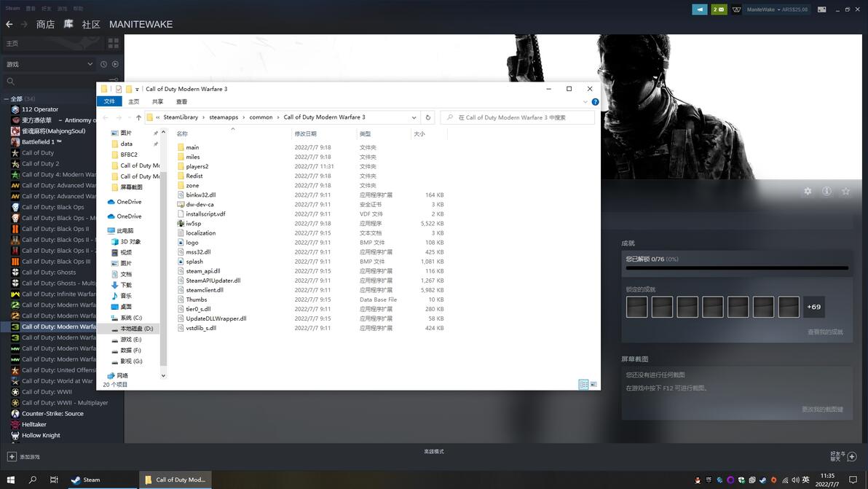Open game settings gear icon
The image size is (868, 489).
[x=808, y=191]
